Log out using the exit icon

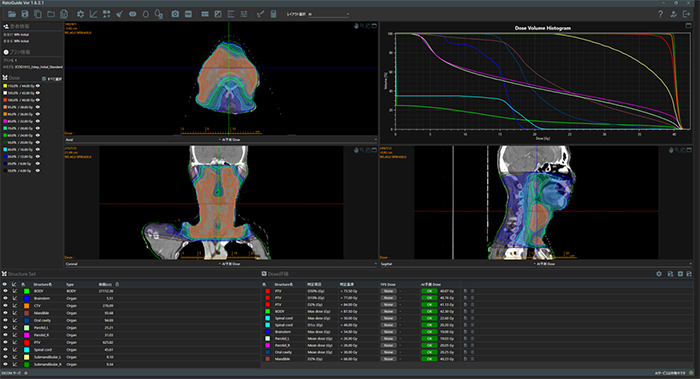coord(687,14)
